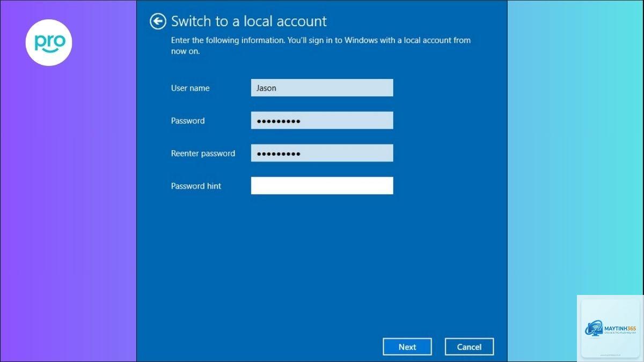Click the 'Reenter password' label text
644x362 pixels.
point(203,153)
